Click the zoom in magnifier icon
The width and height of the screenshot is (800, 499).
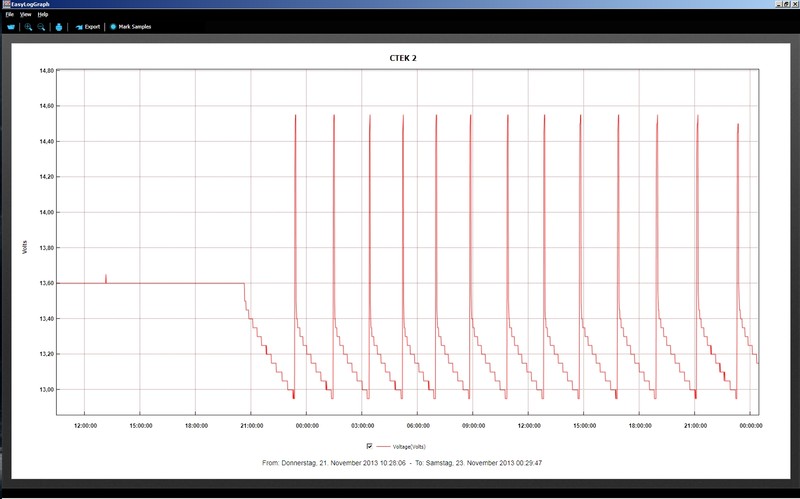(x=29, y=27)
